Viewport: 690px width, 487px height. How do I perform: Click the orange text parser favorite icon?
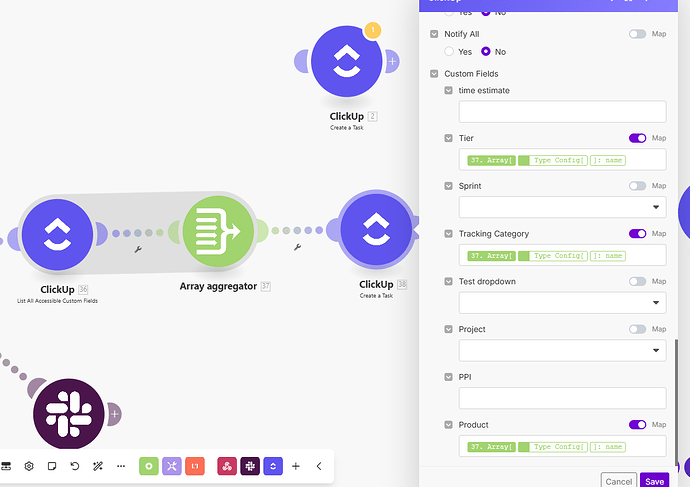[195, 466]
